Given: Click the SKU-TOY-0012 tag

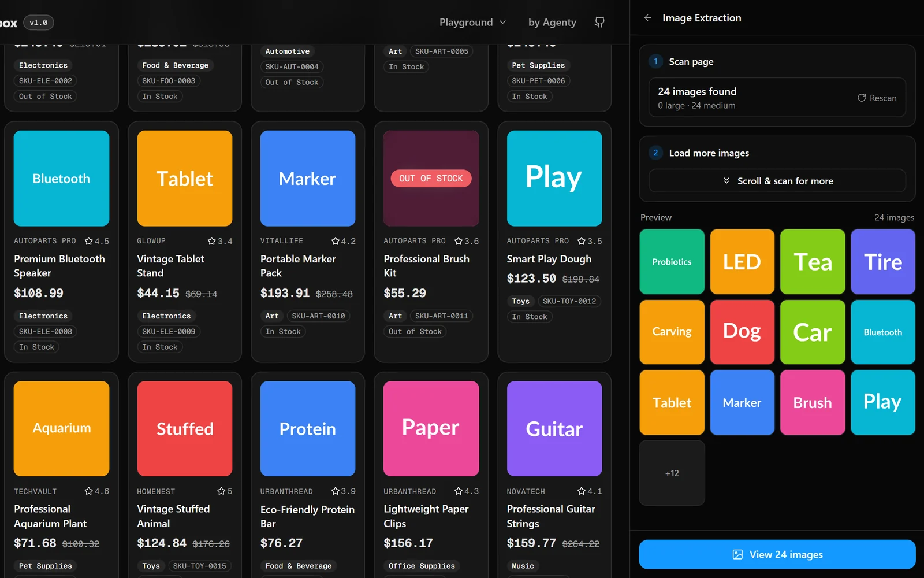Looking at the screenshot, I should 569,301.
